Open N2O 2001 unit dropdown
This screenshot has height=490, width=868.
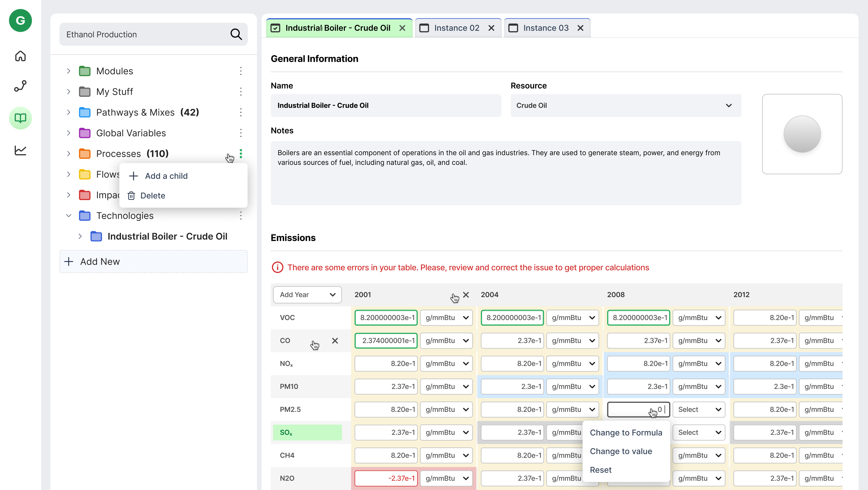pyautogui.click(x=447, y=478)
